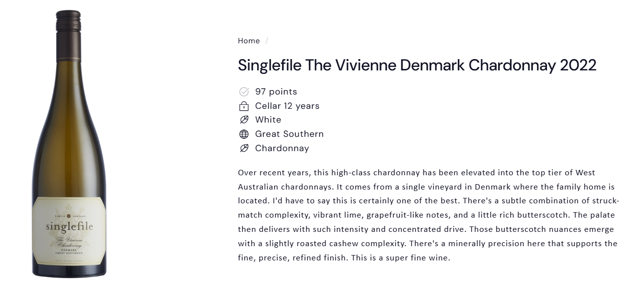Click the leaf icon next to White
644x288 pixels.
pos(244,120)
